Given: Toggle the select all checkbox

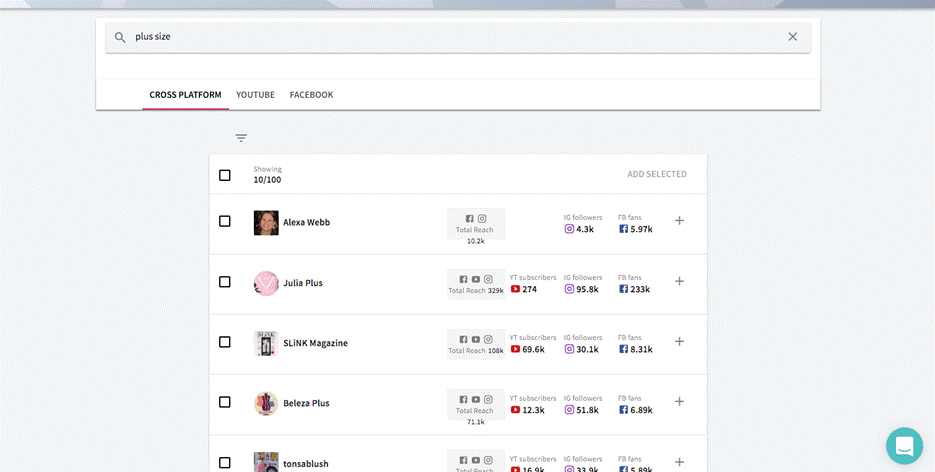Looking at the screenshot, I should click(225, 175).
